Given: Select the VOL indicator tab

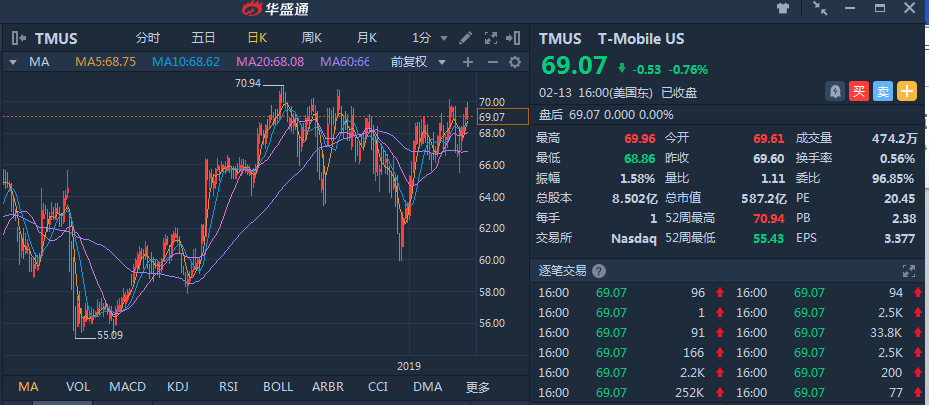Looking at the screenshot, I should (x=78, y=387).
